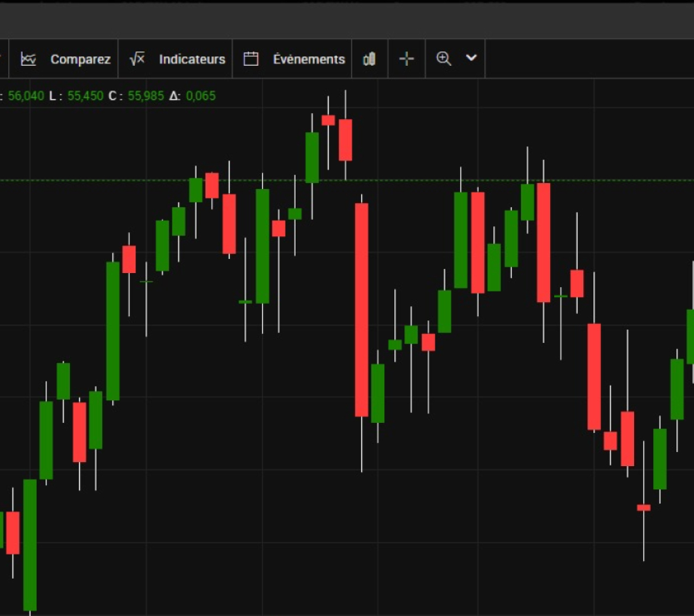Select the tallest red candle mid-chart
The width and height of the screenshot is (694, 616).
pyautogui.click(x=361, y=309)
